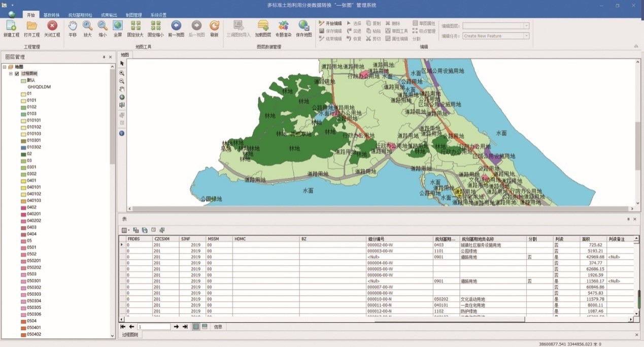Image resolution: width=644 pixels, height=347 pixels.
Task: Click the 0504 legend color swatch
Action: pyautogui.click(x=23, y=321)
